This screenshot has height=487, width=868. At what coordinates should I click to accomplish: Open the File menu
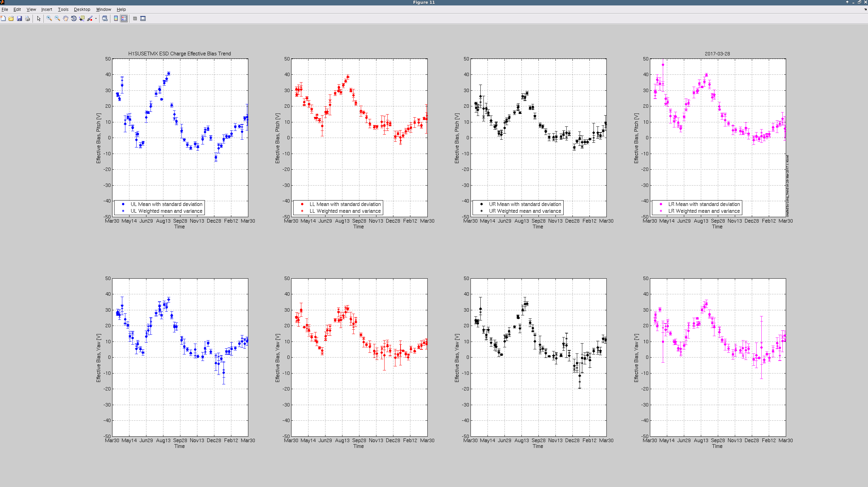(5, 10)
